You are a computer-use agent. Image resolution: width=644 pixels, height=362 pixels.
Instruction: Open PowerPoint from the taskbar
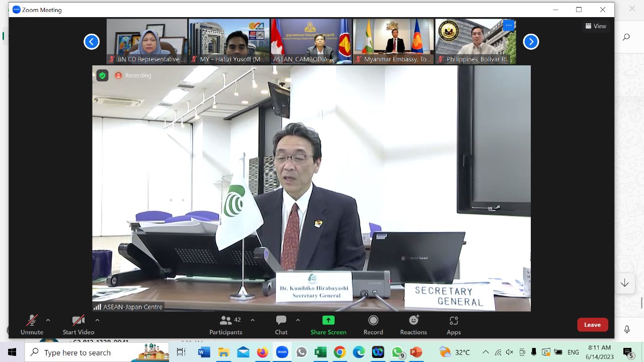[x=416, y=352]
